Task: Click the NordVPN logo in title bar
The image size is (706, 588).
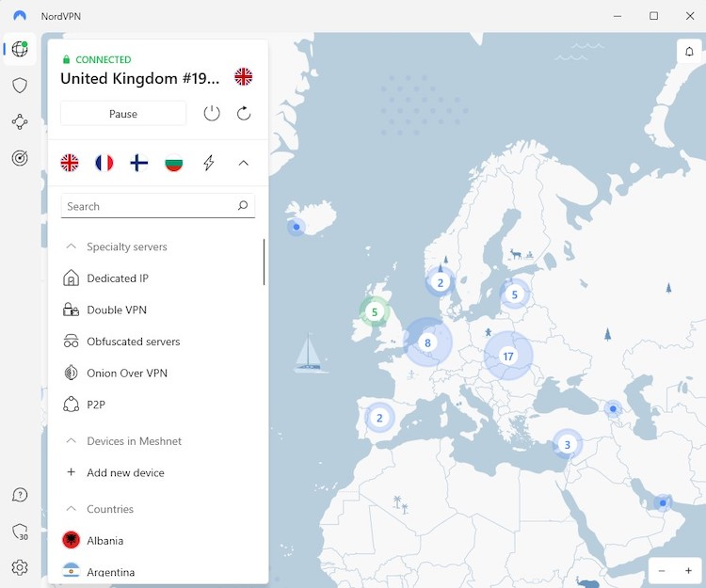Action: coord(20,16)
